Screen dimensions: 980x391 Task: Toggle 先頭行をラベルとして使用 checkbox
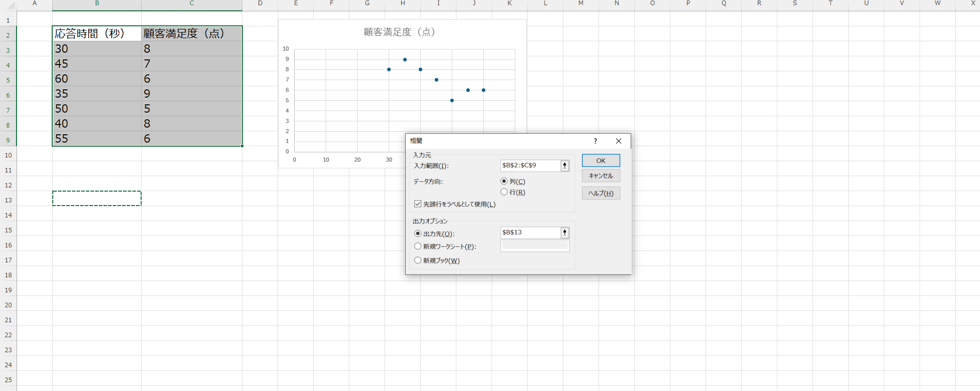tap(418, 204)
